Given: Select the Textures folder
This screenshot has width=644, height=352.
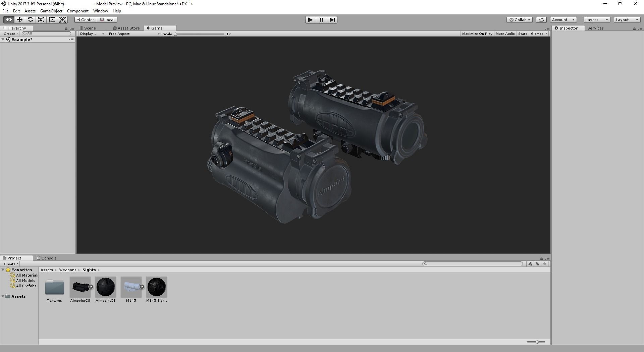Looking at the screenshot, I should click(x=54, y=290).
